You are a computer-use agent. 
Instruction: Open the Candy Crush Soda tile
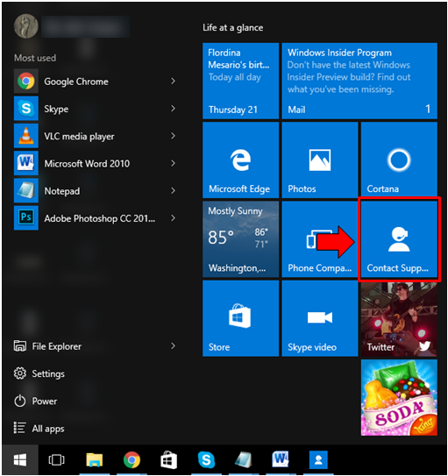pyautogui.click(x=399, y=398)
